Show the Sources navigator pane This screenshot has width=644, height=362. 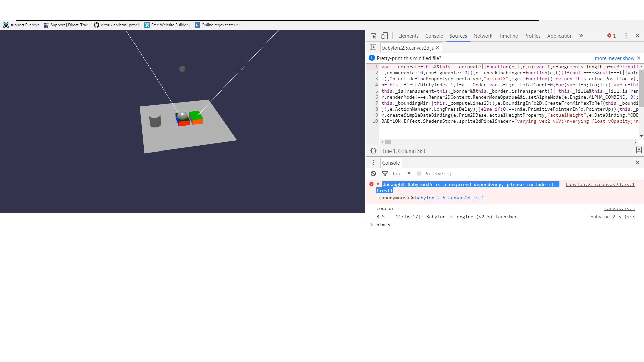(x=373, y=47)
